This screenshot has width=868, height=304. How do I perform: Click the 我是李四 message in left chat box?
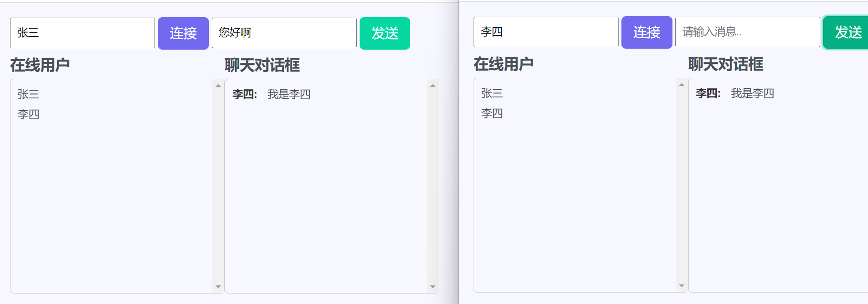pos(289,94)
